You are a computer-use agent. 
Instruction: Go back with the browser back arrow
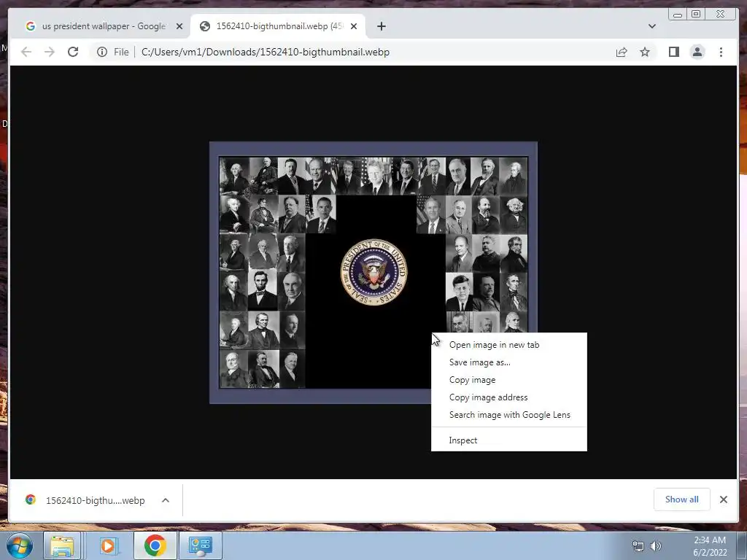(26, 52)
